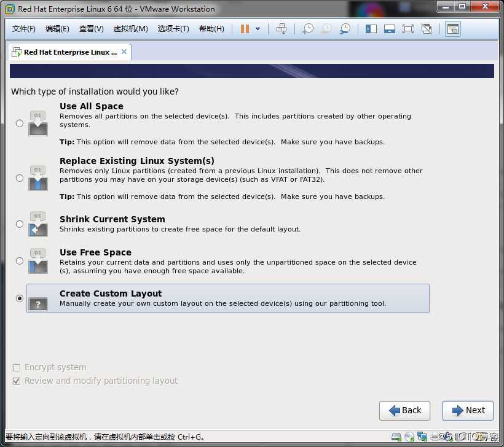Switch to Unity mode icon
This screenshot has width=504, height=447.
[x=427, y=29]
